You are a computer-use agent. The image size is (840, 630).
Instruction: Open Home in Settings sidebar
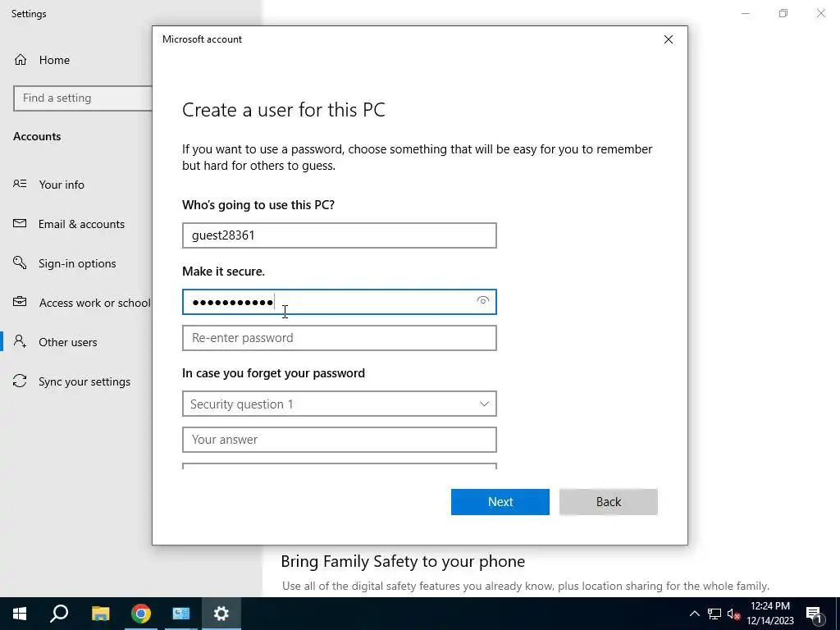tap(54, 60)
